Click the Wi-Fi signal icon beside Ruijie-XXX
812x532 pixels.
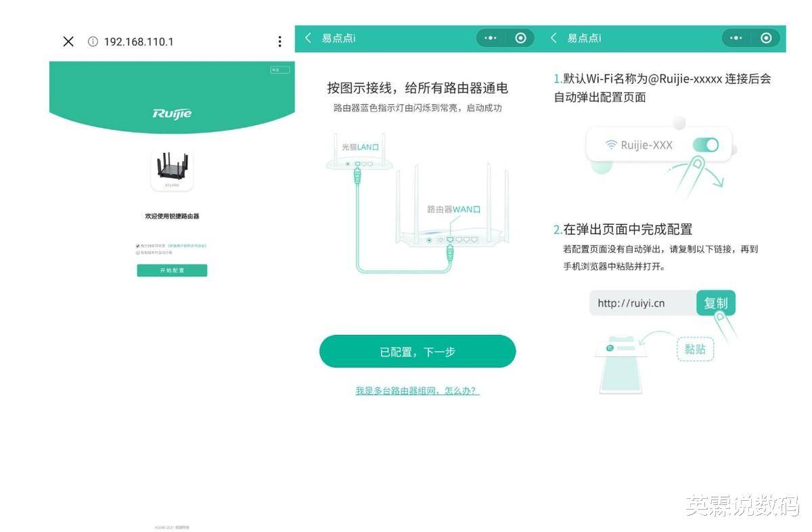[611, 145]
